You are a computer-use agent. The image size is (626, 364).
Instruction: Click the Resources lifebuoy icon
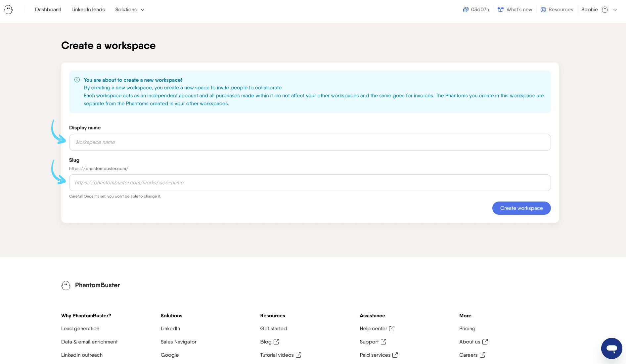[x=543, y=10]
